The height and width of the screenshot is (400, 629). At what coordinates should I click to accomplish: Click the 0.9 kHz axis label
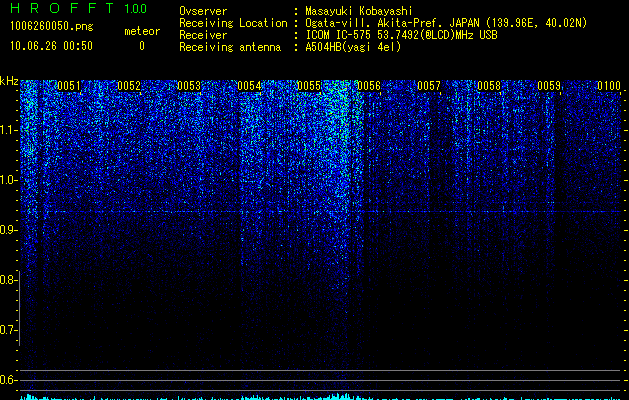pos(7,230)
